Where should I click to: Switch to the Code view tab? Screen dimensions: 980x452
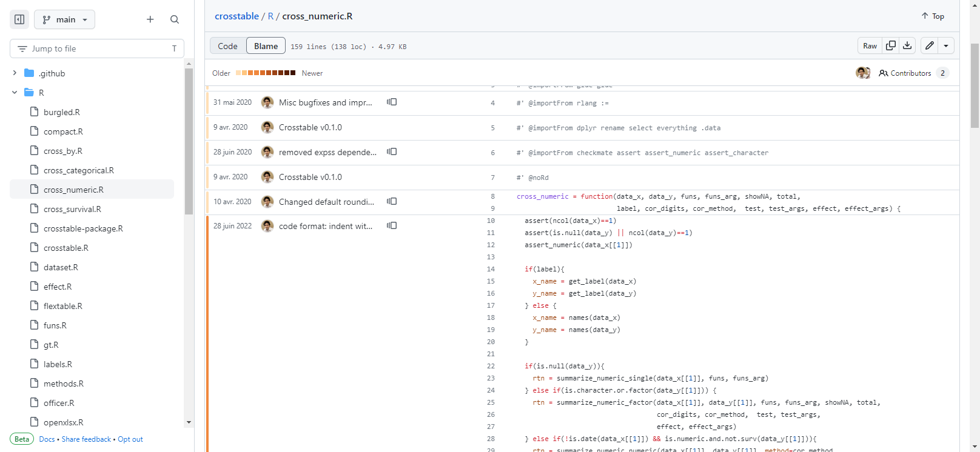click(x=227, y=46)
